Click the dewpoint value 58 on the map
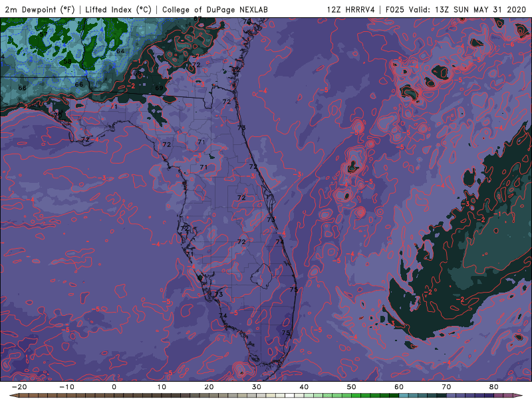Screen dimensions: 532x399 [68, 61]
